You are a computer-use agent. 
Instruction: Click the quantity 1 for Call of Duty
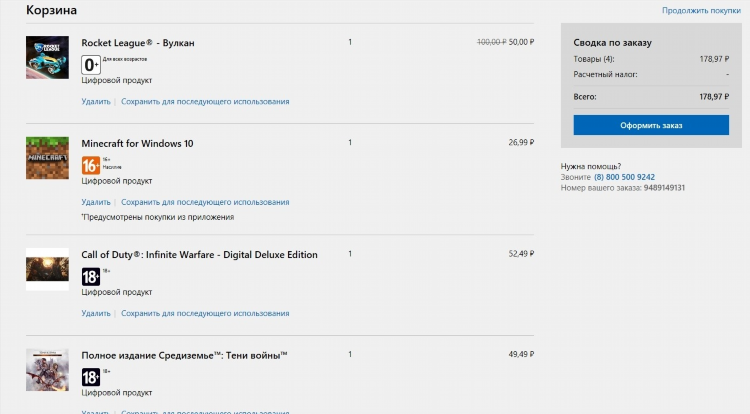[350, 254]
